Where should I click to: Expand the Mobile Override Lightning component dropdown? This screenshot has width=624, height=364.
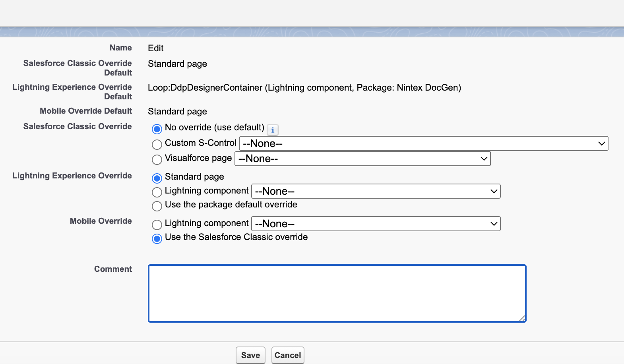pos(376,224)
